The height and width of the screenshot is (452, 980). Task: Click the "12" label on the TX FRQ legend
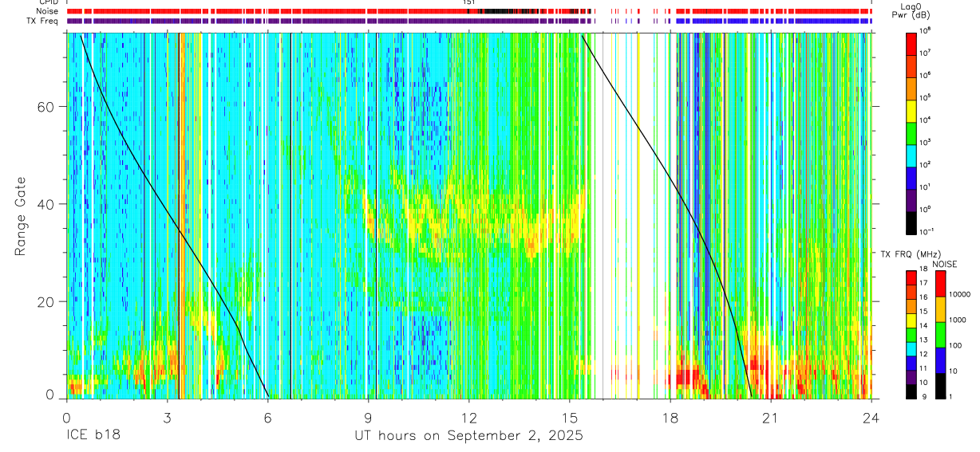tap(925, 355)
